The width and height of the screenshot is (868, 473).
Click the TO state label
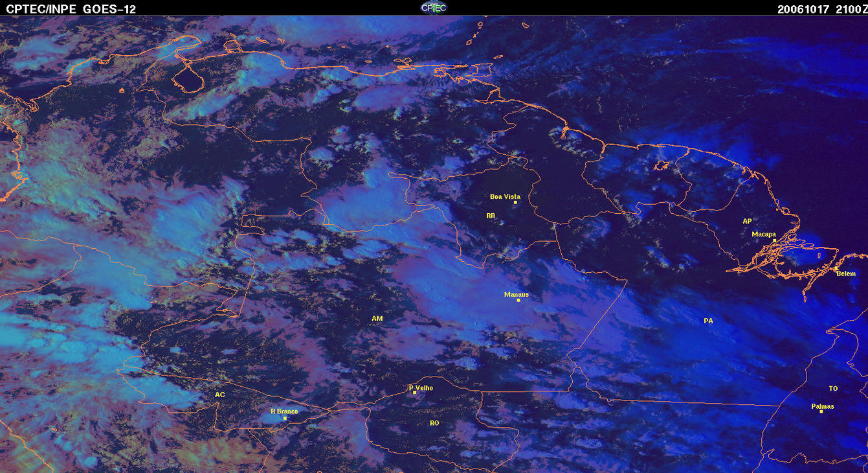833,388
